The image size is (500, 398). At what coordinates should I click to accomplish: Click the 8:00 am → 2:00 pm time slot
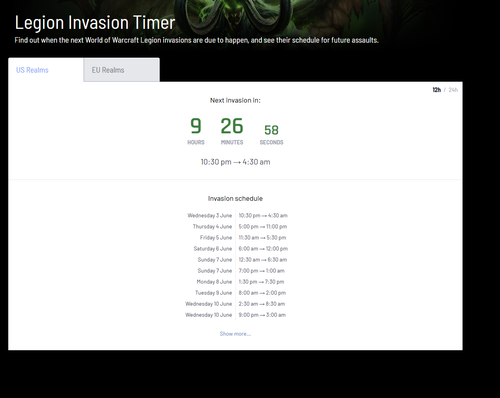pyautogui.click(x=262, y=293)
